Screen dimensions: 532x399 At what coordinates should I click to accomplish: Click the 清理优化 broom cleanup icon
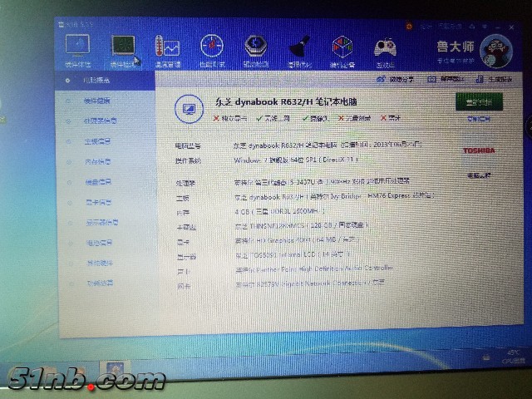298,48
